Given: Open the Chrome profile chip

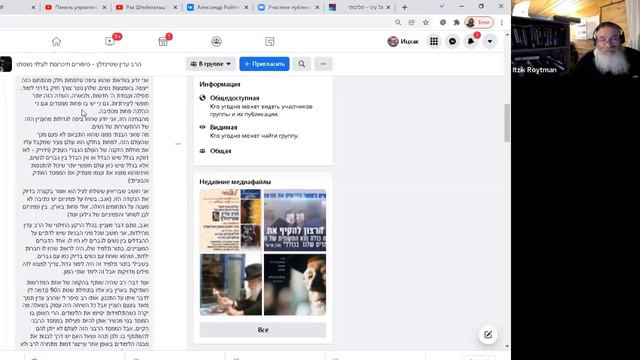Looking at the screenshot, I should [x=479, y=22].
